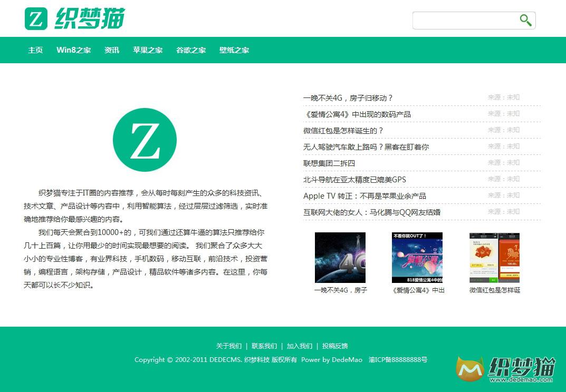Click the 加入我们 footer link
566x392 pixels.
click(300, 346)
